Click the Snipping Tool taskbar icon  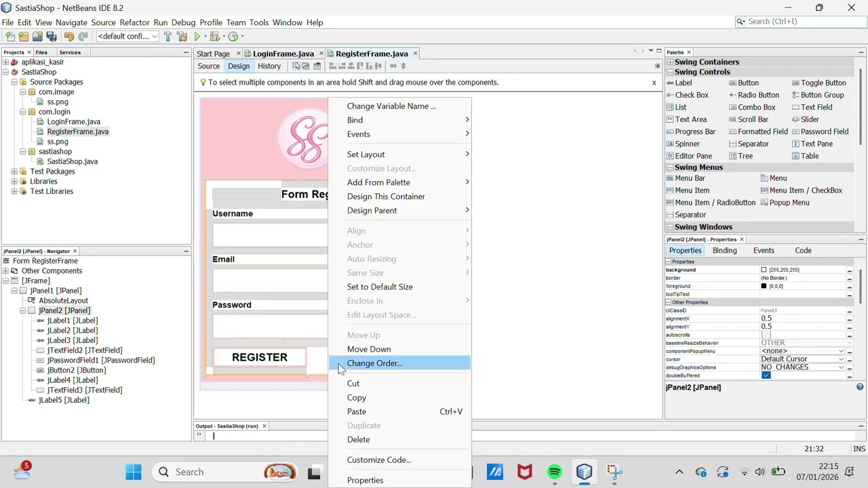tap(614, 472)
